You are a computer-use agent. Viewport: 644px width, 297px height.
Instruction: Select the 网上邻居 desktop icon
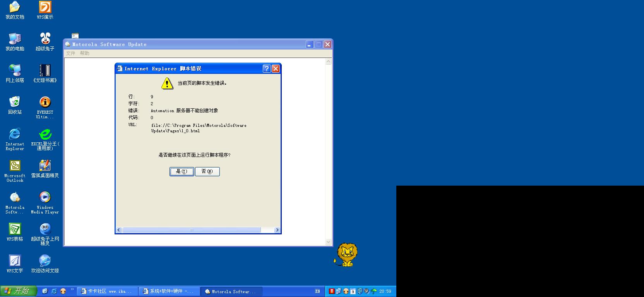(15, 74)
